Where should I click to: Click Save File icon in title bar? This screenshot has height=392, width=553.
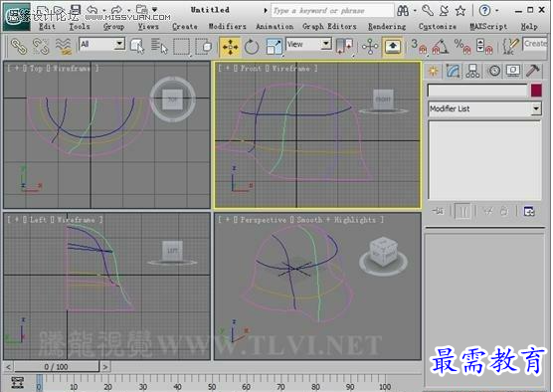[x=76, y=10]
